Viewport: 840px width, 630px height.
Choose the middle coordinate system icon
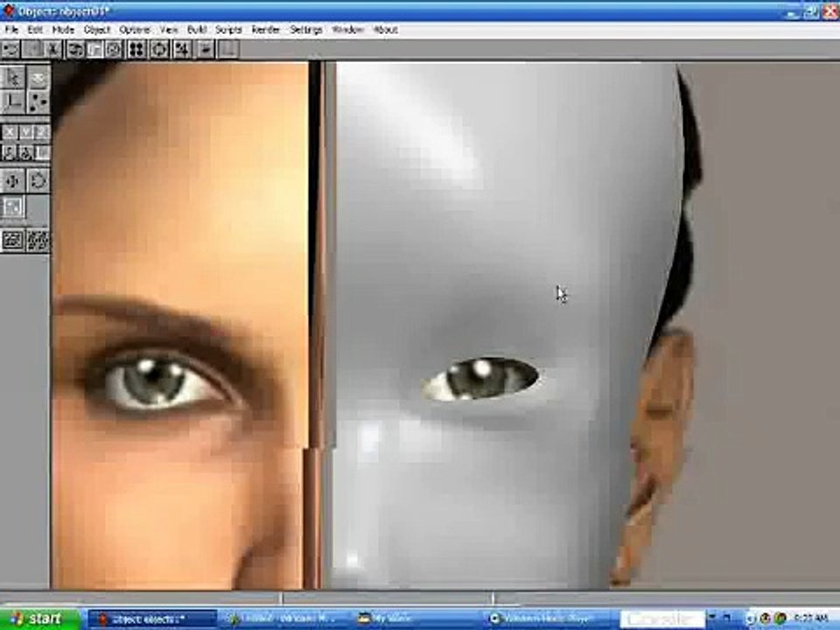[25, 152]
